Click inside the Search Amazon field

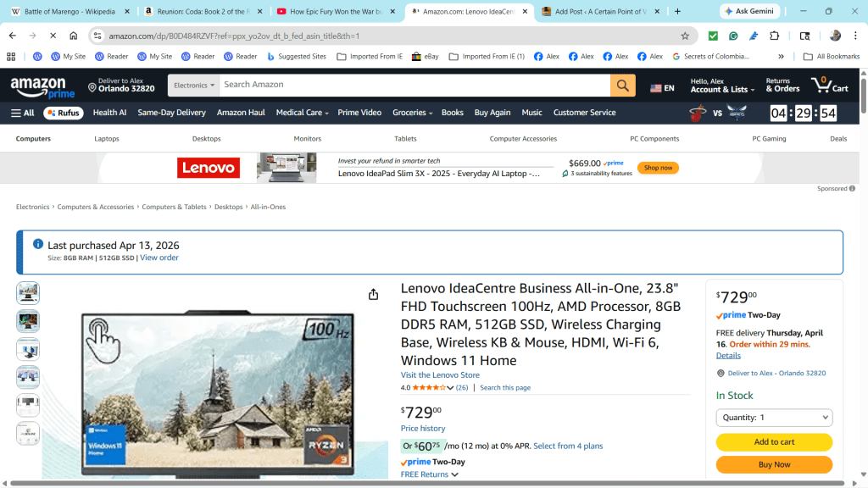[414, 86]
